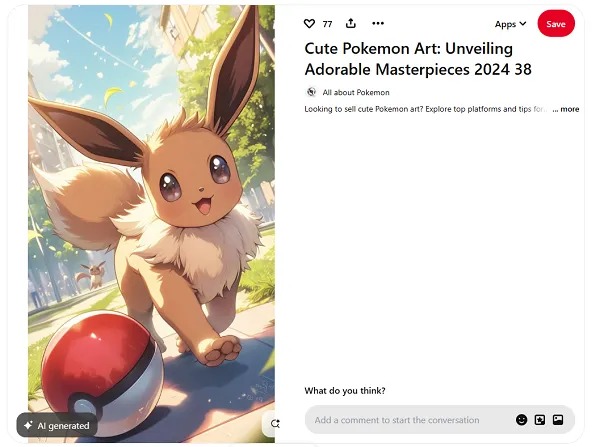Viewport: 600px width, 447px height.
Task: Add a sticker to the comment
Action: point(540,420)
